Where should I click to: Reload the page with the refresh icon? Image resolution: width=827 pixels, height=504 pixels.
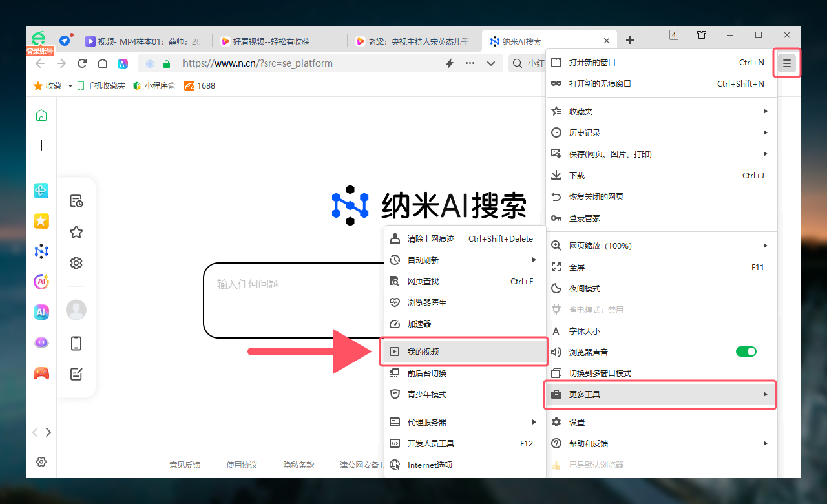[x=82, y=63]
